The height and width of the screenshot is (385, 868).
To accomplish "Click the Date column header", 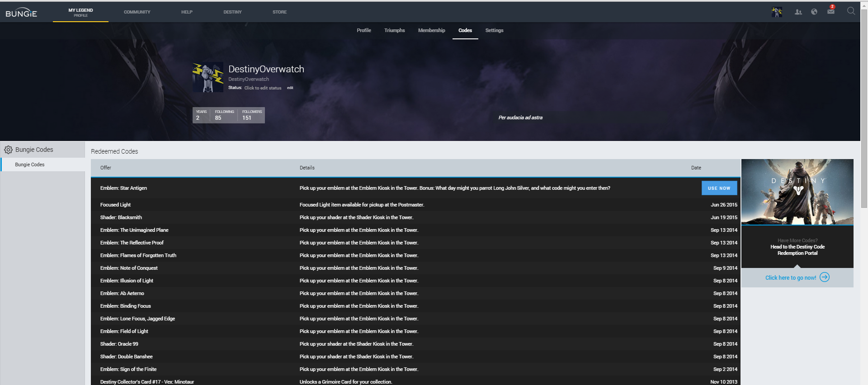I will click(x=696, y=168).
